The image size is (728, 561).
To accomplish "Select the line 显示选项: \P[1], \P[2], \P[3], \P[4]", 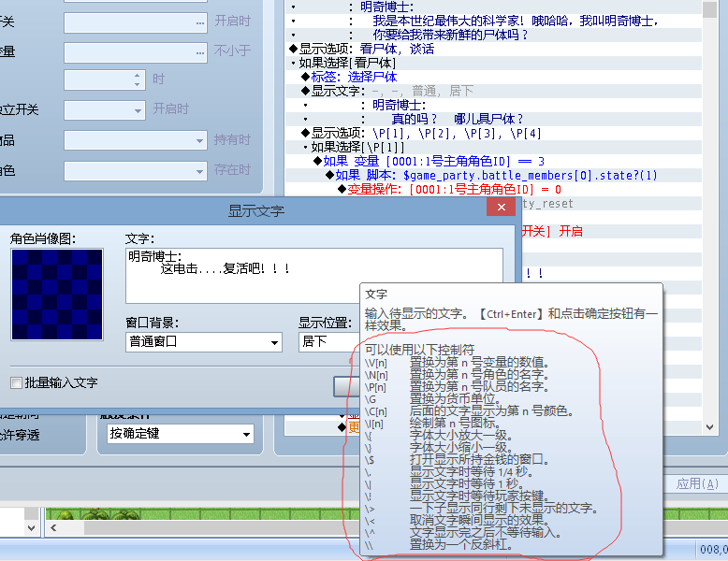I will point(493,133).
